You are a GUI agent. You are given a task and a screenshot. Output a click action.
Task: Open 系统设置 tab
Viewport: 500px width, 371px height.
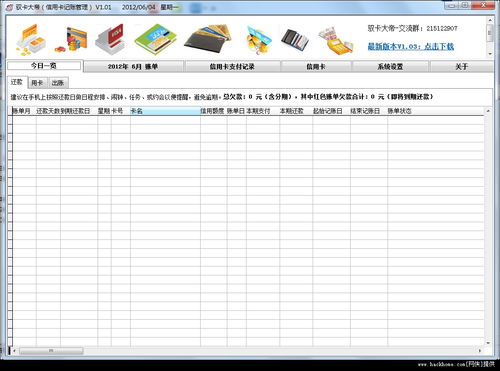390,67
